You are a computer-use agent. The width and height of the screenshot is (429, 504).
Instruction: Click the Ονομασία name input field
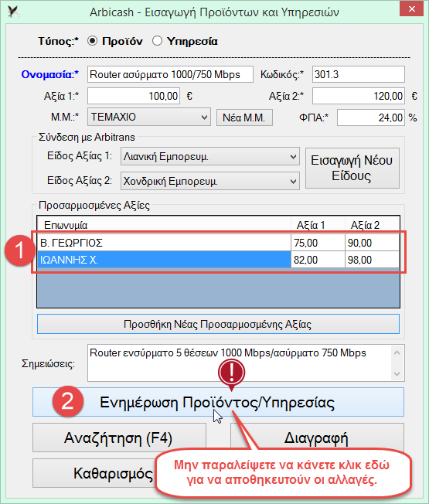point(170,74)
